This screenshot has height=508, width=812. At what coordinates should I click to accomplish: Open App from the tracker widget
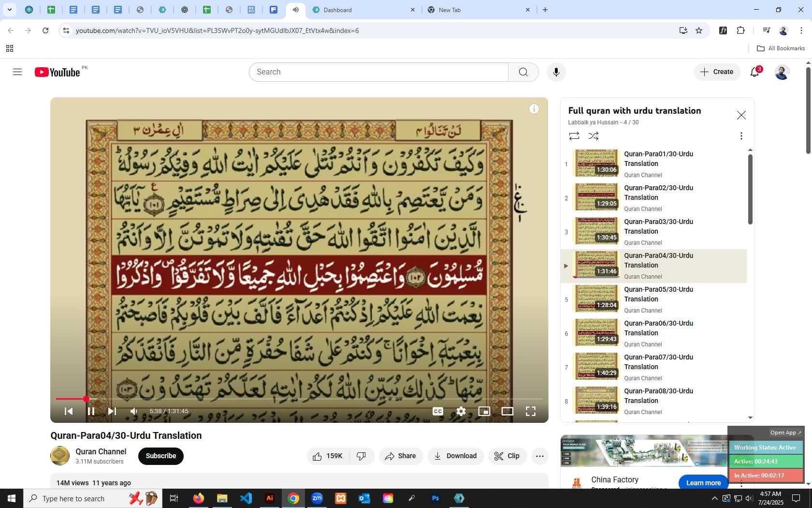click(785, 433)
